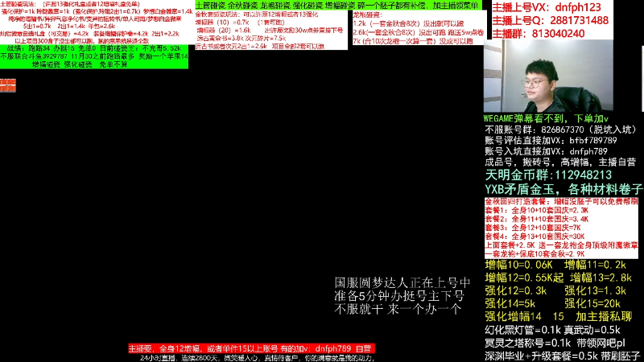Click the text '冥灵之塔称号=0.1k'
This screenshot has width=644, height=362.
tap(528, 343)
